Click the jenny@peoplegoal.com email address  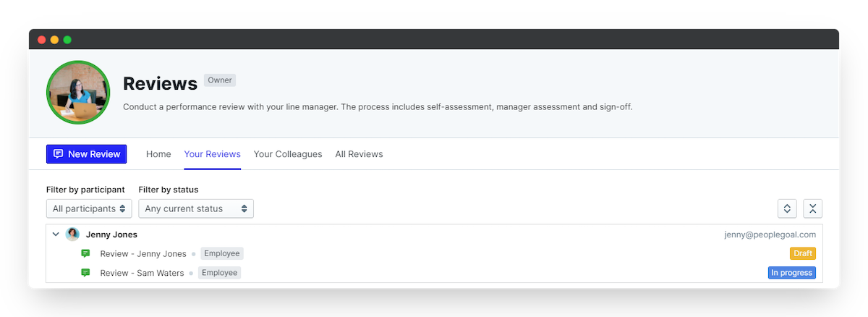[x=770, y=234]
